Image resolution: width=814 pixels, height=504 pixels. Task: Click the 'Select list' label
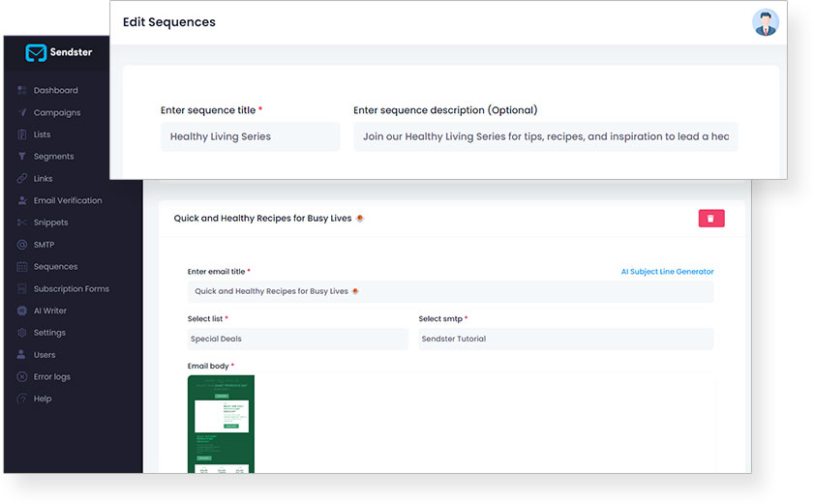(205, 318)
